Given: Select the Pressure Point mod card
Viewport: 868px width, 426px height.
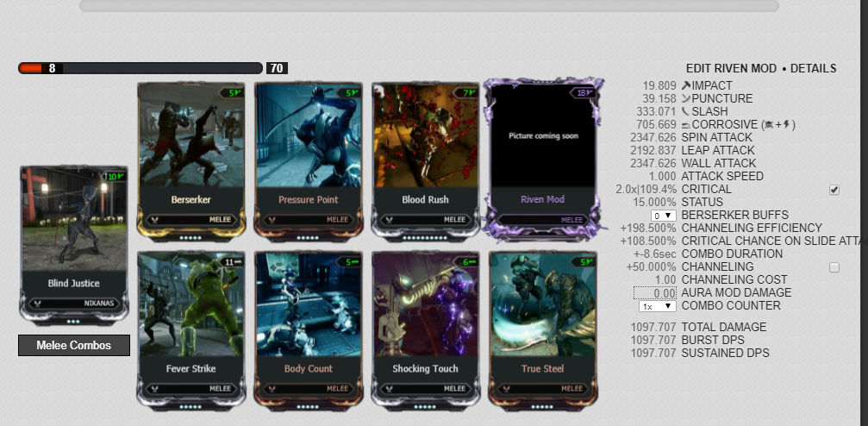Looking at the screenshot, I should pos(309,161).
